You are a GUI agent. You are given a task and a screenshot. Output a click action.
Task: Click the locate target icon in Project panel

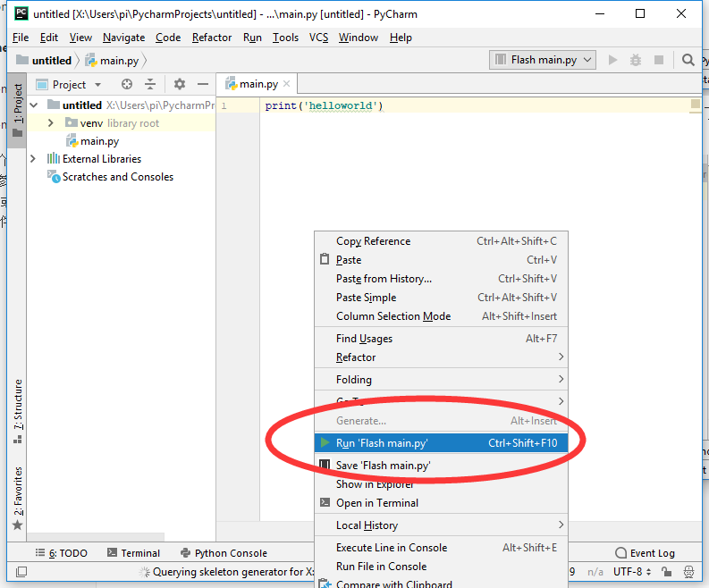coord(127,84)
